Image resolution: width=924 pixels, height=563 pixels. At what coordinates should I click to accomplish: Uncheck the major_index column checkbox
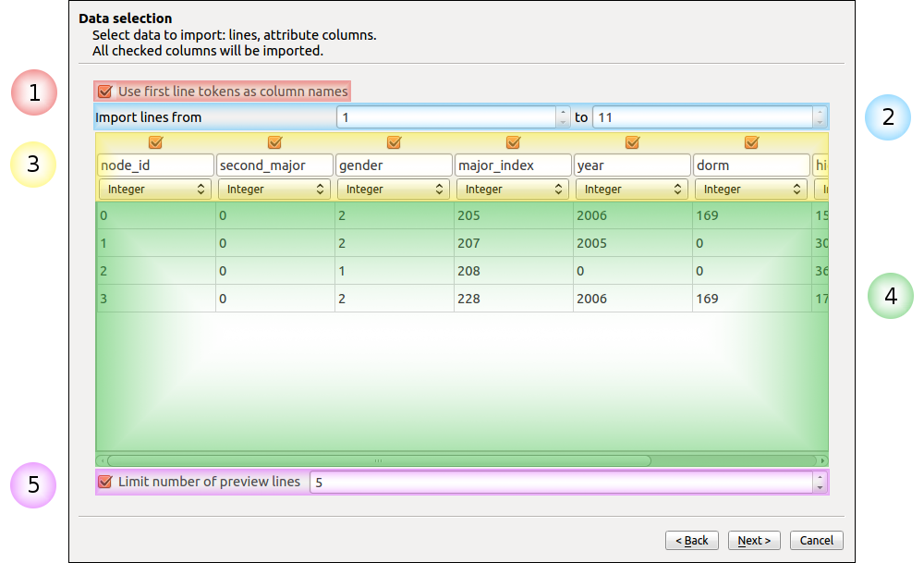[x=513, y=142]
